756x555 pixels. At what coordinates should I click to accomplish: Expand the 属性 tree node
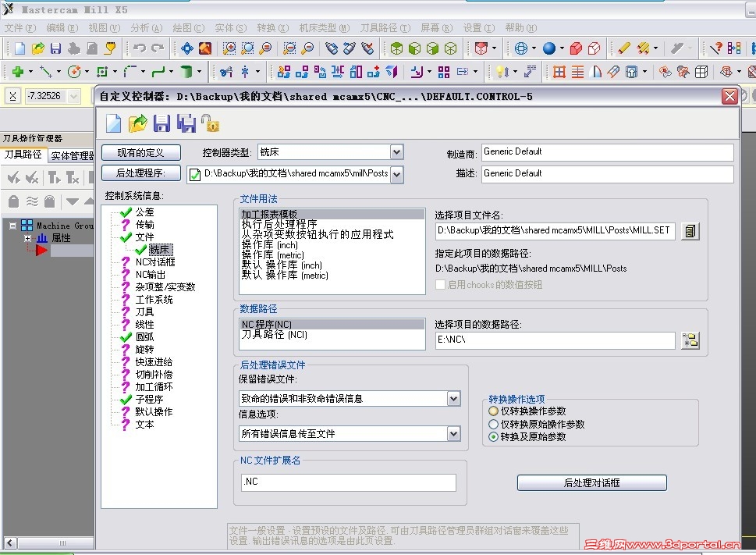tap(27, 238)
